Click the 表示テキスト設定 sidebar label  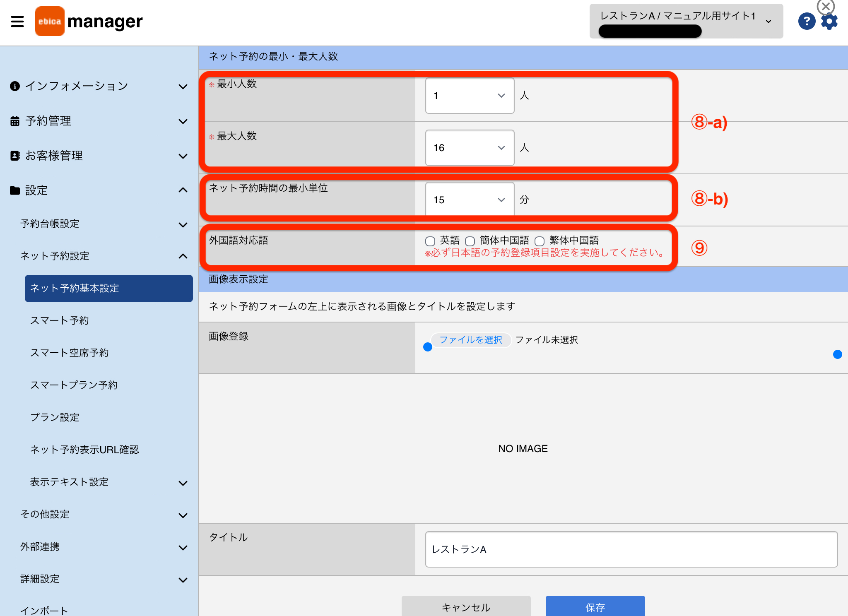click(x=69, y=482)
